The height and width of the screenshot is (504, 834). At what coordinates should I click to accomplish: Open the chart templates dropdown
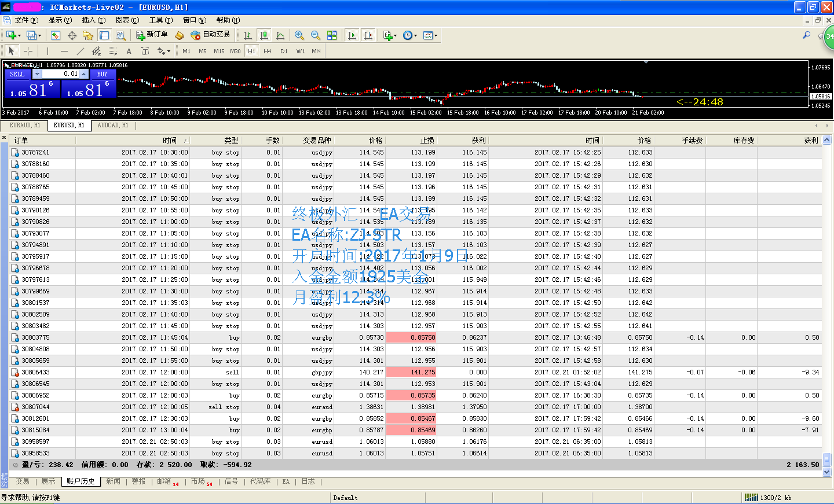(430, 35)
